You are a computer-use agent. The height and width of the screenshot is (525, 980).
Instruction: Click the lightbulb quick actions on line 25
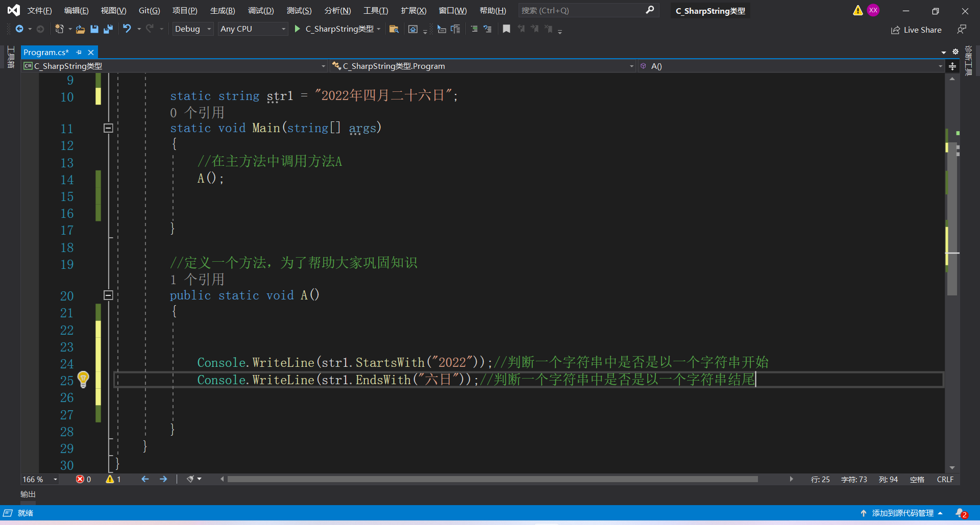(83, 379)
